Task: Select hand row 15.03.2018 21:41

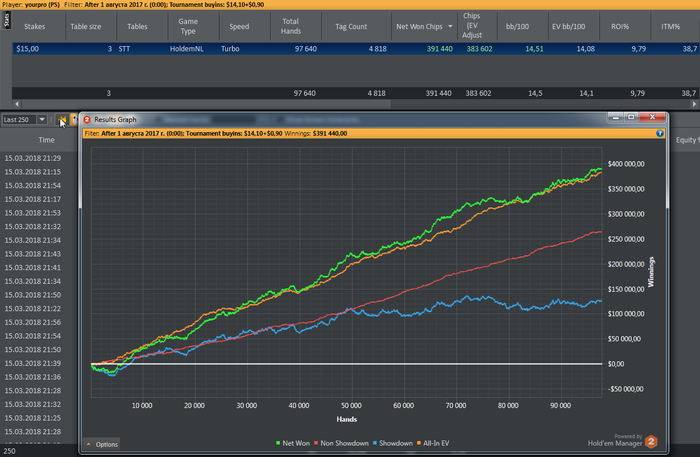Action: tap(33, 267)
